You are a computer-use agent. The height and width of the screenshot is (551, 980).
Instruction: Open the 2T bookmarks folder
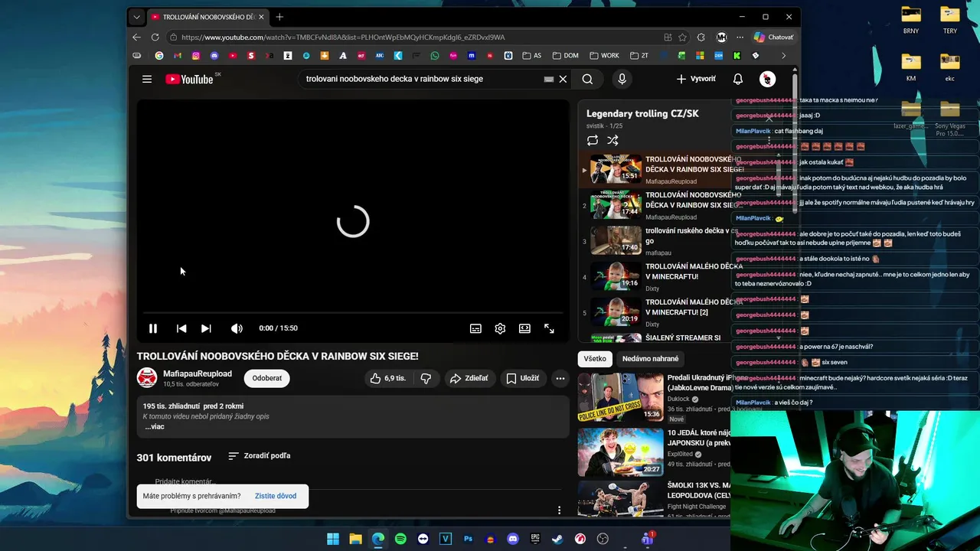[639, 56]
